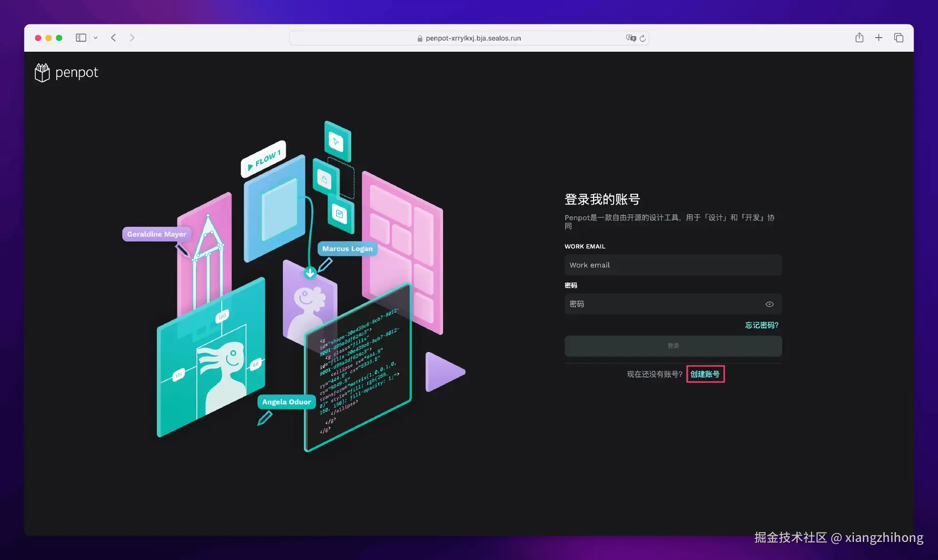
Task: Open the Safari Share icon
Action: pyautogui.click(x=859, y=38)
